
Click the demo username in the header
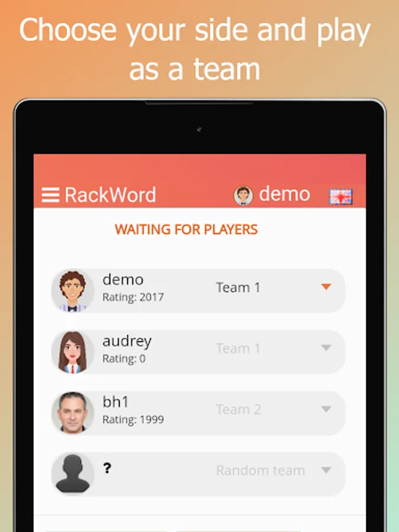pyautogui.click(x=285, y=194)
